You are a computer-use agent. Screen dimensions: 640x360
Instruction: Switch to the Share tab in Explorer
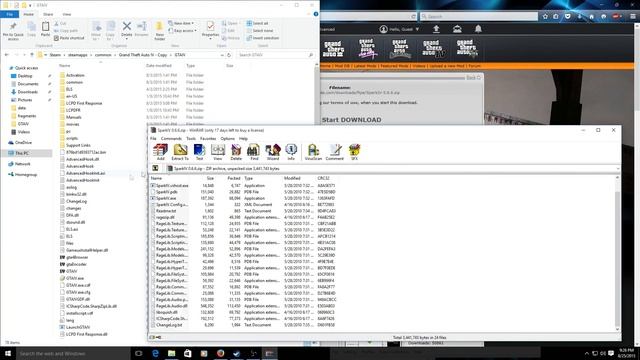click(48, 14)
